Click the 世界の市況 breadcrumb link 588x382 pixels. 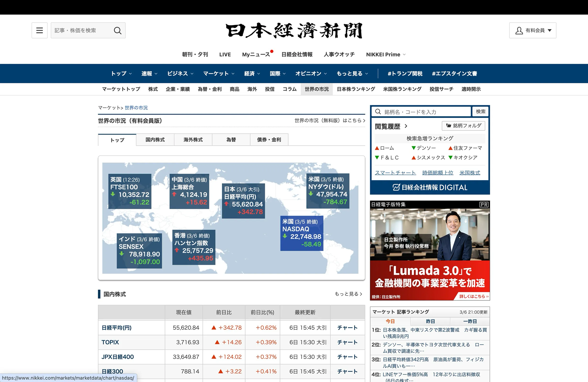pos(136,108)
